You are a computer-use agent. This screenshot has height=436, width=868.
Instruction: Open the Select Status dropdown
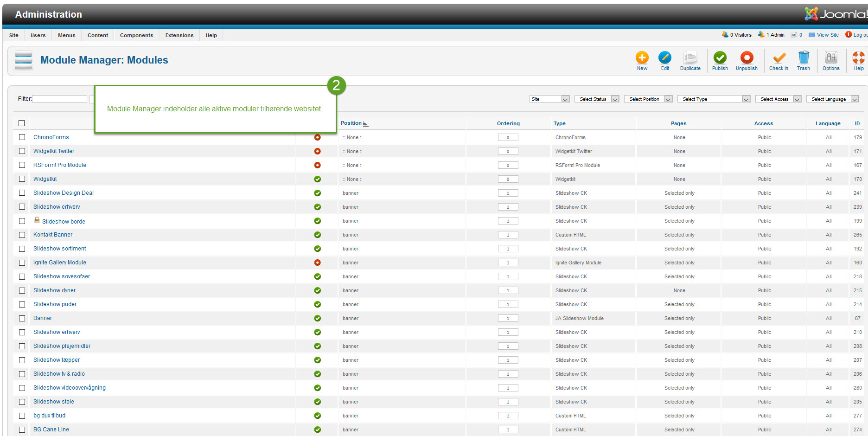[597, 99]
